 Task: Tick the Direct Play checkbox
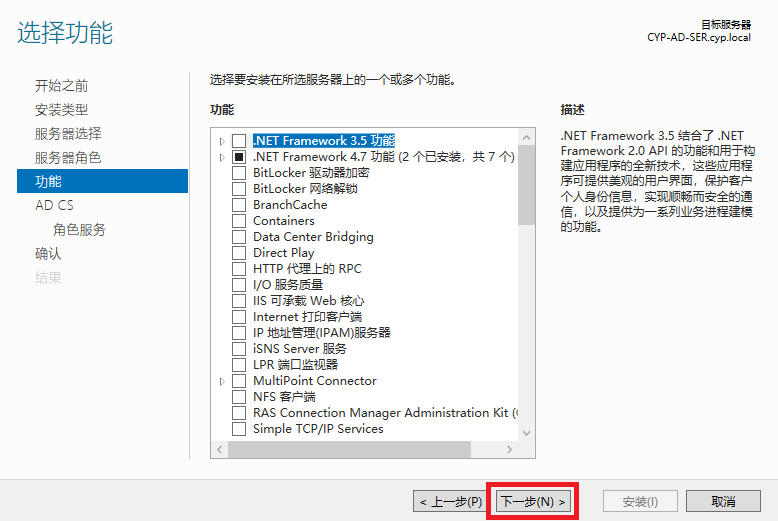tap(239, 253)
